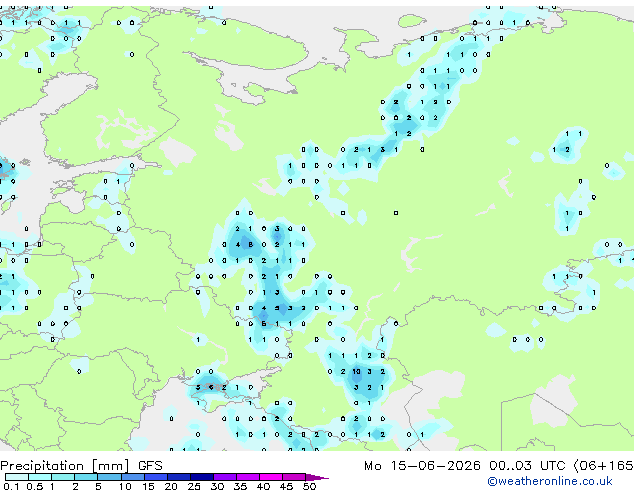Pick the 45–50 mm legend swatch
Viewport: 634px width, 490px height.
[x=294, y=477]
